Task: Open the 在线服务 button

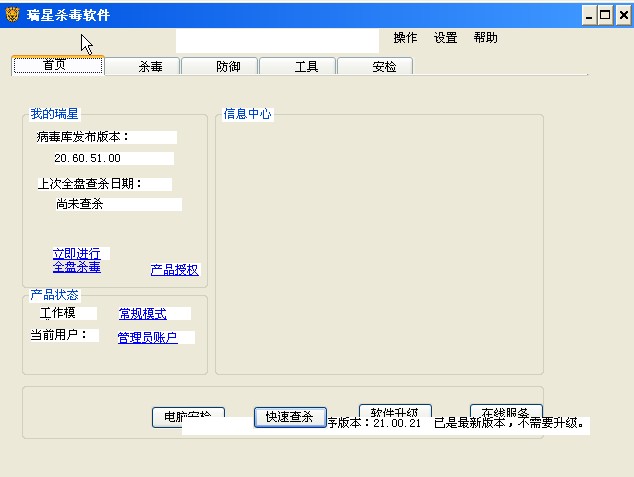Action: pos(506,410)
